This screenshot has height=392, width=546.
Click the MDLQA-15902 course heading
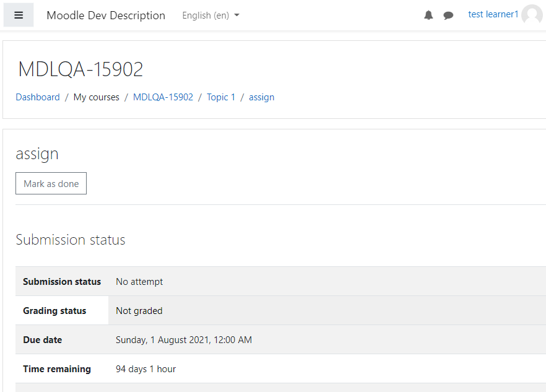pos(80,69)
